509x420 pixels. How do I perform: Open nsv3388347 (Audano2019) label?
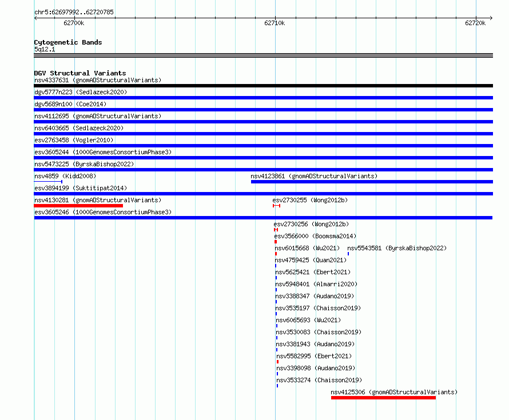pos(315,296)
